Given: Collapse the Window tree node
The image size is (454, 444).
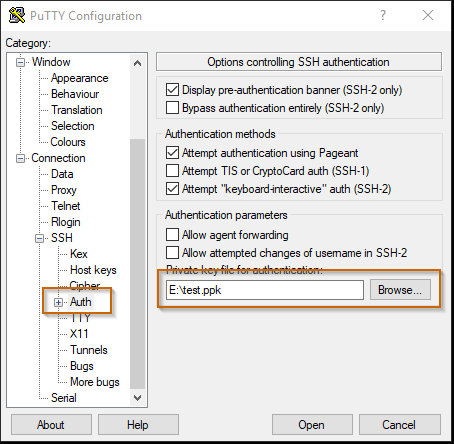Looking at the screenshot, I should (x=21, y=62).
